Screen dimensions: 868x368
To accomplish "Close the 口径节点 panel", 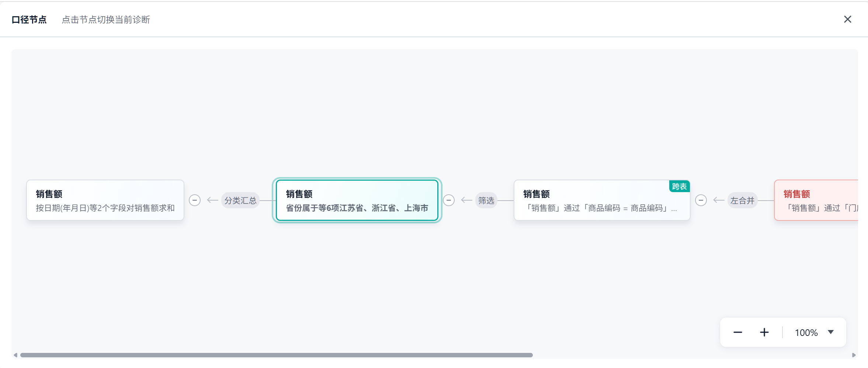I will (x=847, y=19).
